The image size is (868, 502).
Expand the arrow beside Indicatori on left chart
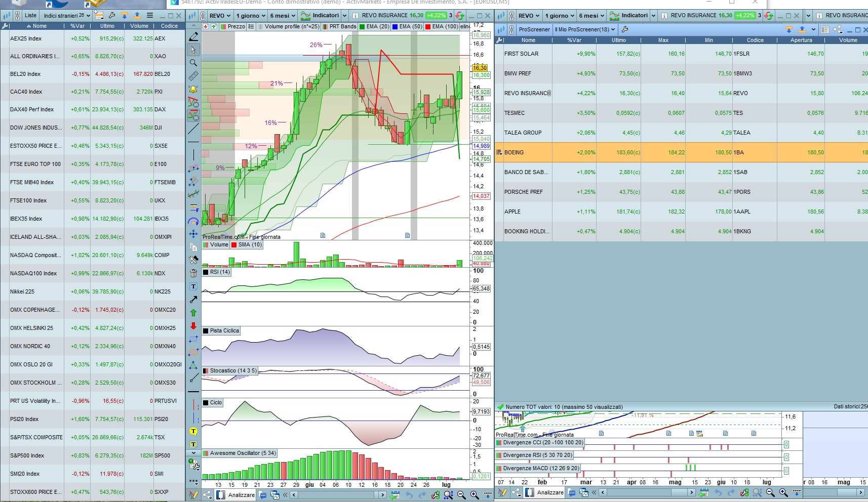click(344, 16)
